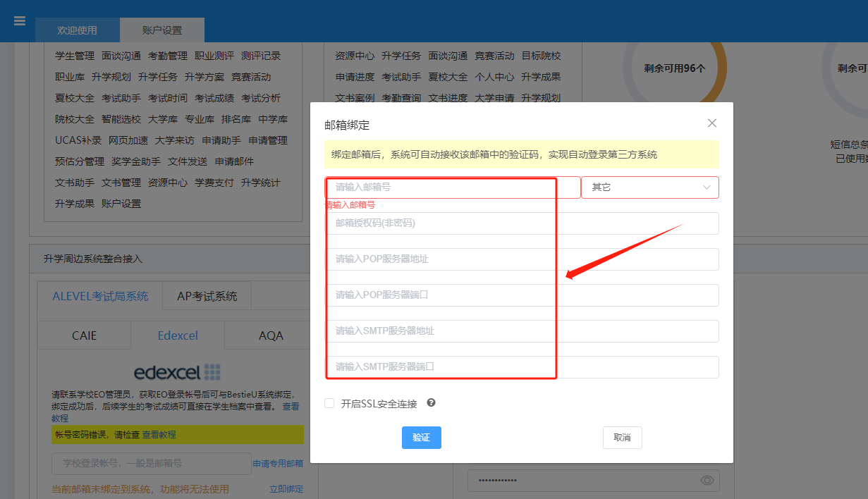Screen dimensions: 868x499
Task: Open the hamburger menu icon
Action: 20,20
